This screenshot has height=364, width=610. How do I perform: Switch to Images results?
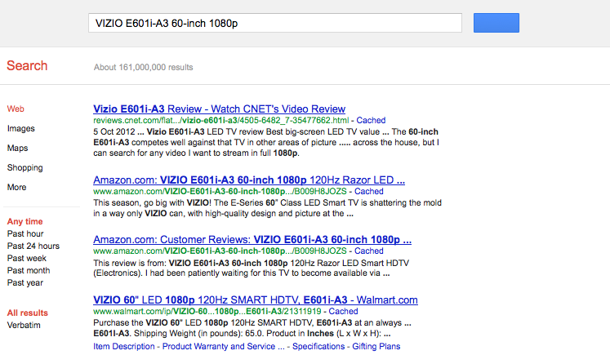21,128
